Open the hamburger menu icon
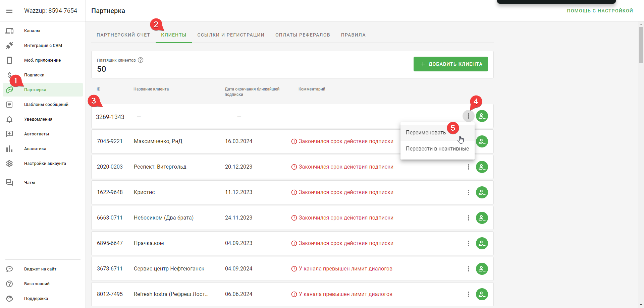This screenshot has width=644, height=308. tap(9, 11)
